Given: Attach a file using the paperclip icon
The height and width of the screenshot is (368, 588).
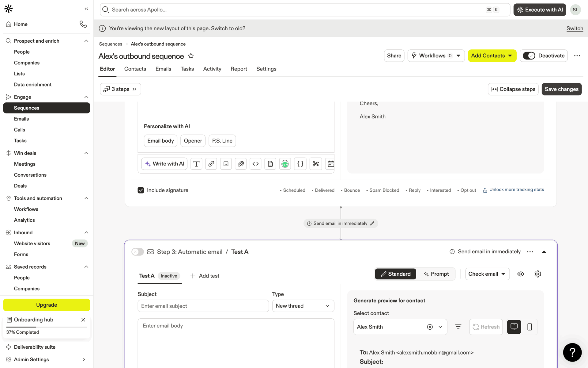Looking at the screenshot, I should coord(241,164).
